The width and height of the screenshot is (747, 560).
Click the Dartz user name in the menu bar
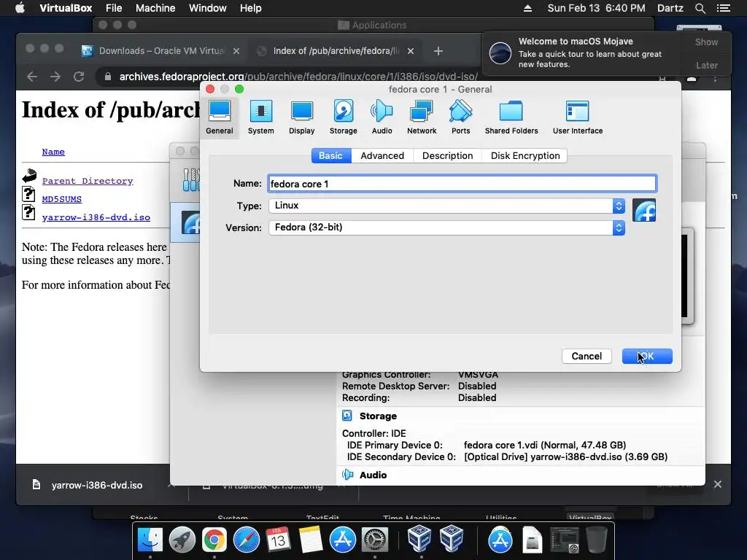(x=670, y=8)
